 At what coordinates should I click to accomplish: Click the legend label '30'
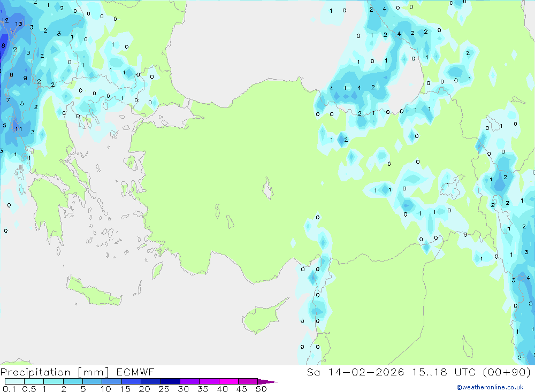(183, 389)
